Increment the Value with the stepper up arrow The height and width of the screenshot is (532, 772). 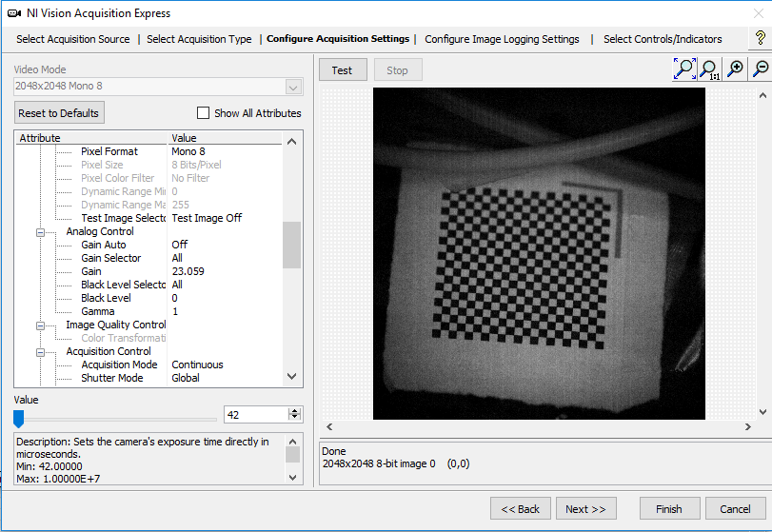coord(295,410)
